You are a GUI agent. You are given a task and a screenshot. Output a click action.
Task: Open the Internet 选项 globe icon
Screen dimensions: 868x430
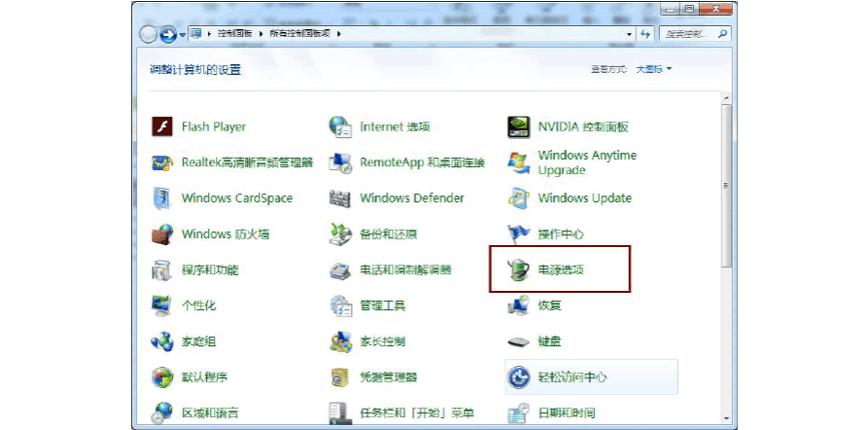point(340,126)
